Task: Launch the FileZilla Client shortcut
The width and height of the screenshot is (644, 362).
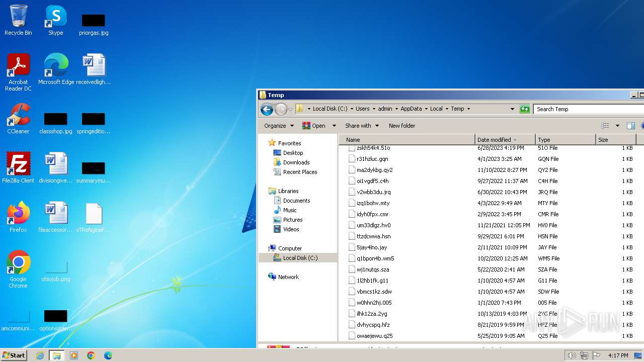Action: pyautogui.click(x=18, y=167)
